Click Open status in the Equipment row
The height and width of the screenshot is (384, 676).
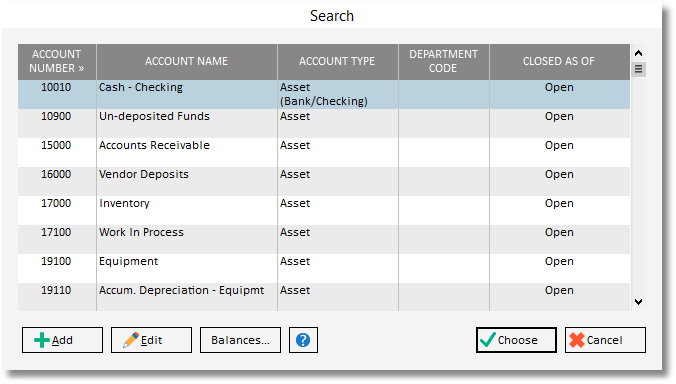coord(559,262)
